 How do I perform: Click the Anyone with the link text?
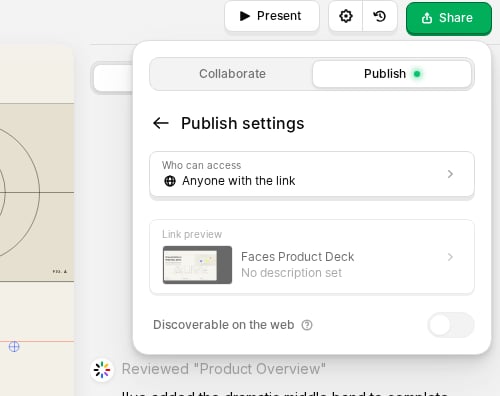(x=238, y=181)
